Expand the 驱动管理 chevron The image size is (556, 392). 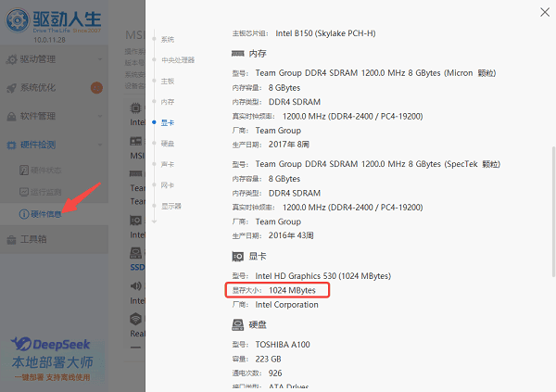coord(100,59)
